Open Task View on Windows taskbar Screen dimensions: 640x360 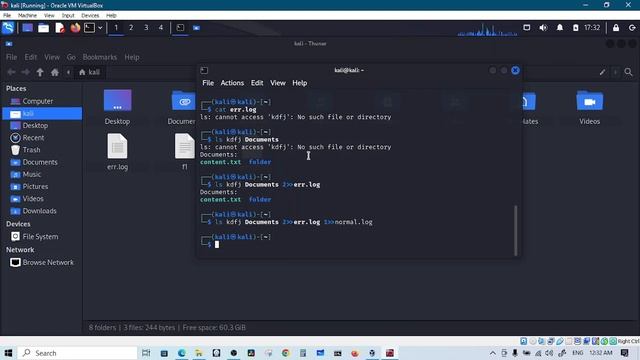point(146,353)
